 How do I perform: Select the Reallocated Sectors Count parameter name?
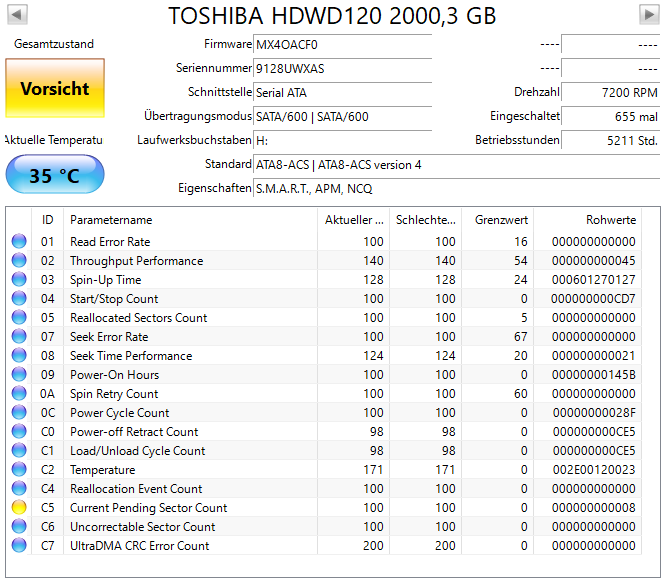[x=139, y=317]
